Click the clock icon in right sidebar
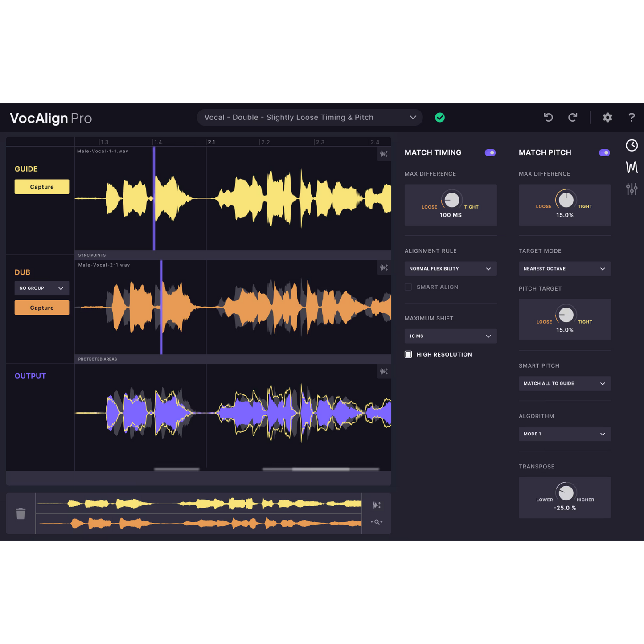Viewport: 644px width, 644px height. point(632,145)
